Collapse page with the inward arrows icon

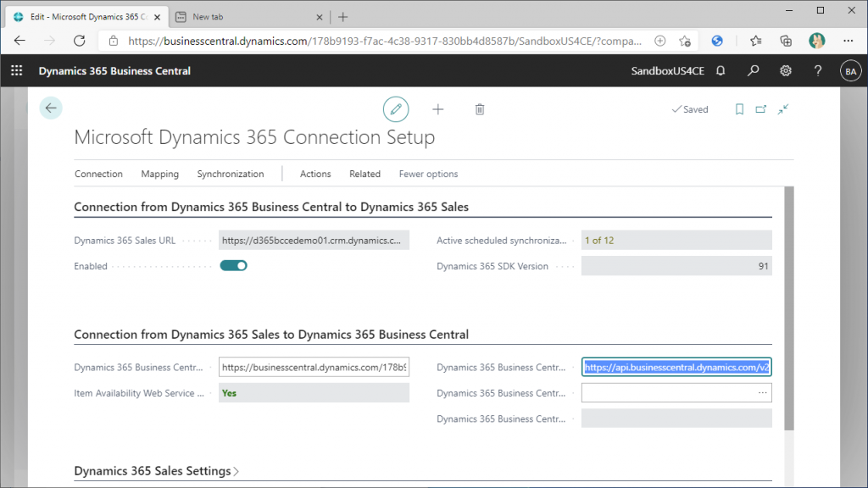pos(782,109)
